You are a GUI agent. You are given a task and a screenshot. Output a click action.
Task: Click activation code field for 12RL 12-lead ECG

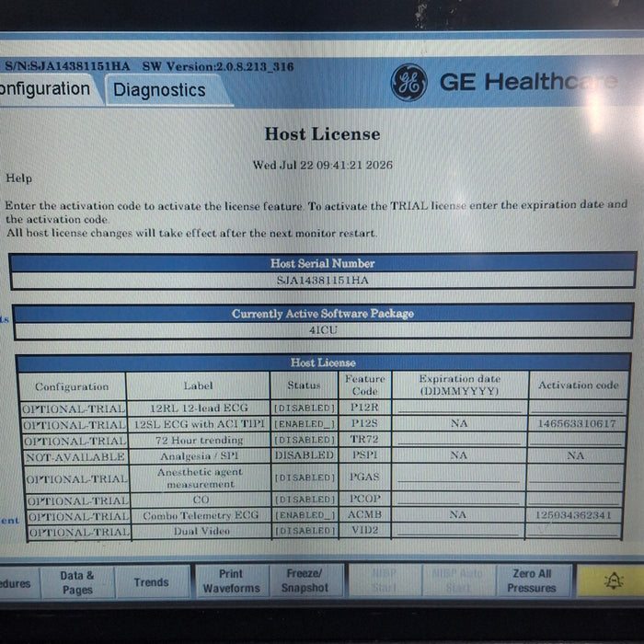(x=578, y=408)
